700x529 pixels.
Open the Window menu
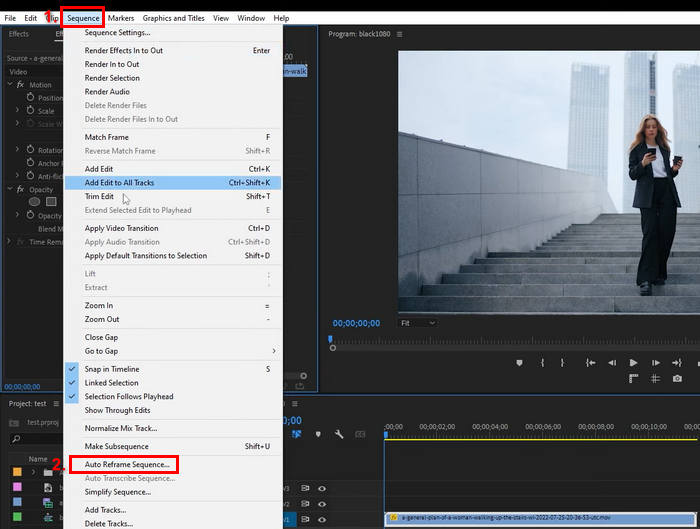tap(251, 18)
